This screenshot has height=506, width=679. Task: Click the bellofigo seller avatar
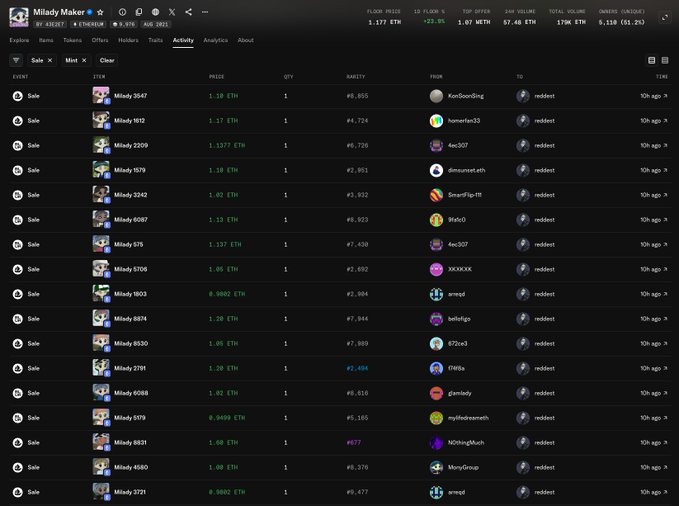436,318
